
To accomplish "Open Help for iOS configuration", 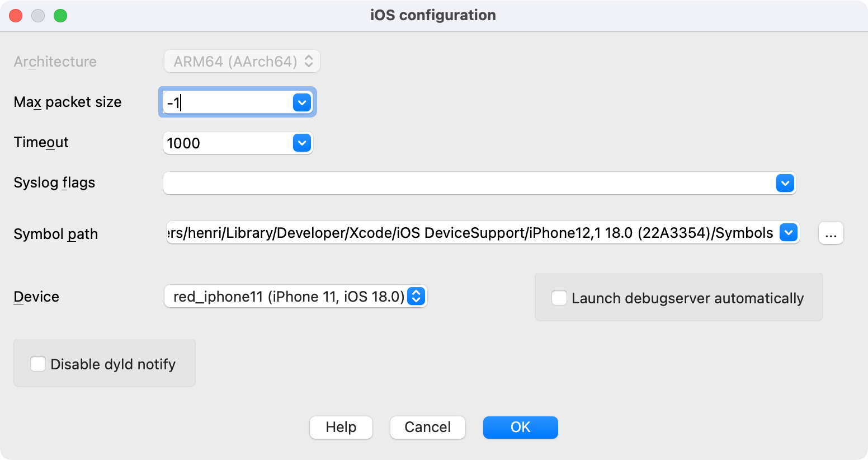I will coord(341,427).
